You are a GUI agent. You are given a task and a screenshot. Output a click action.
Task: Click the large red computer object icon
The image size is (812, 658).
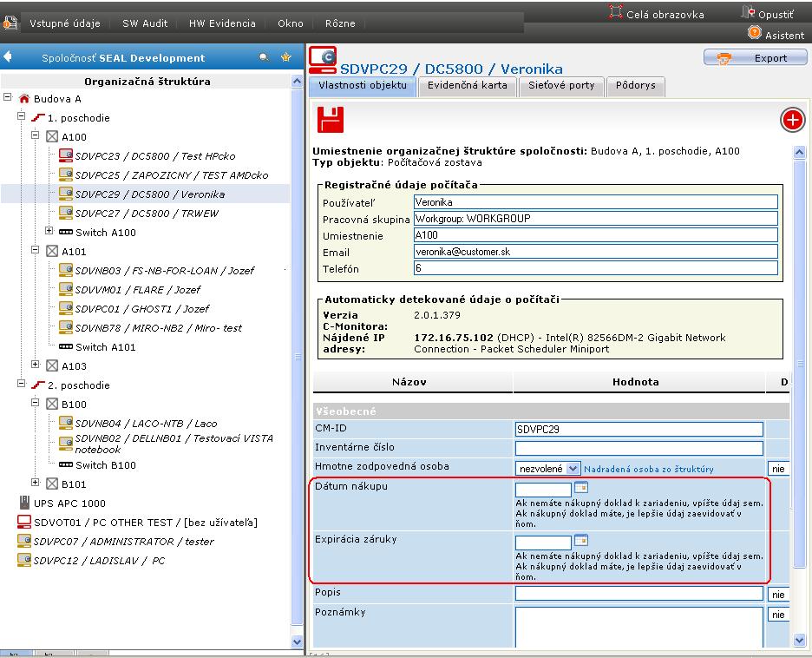(323, 60)
